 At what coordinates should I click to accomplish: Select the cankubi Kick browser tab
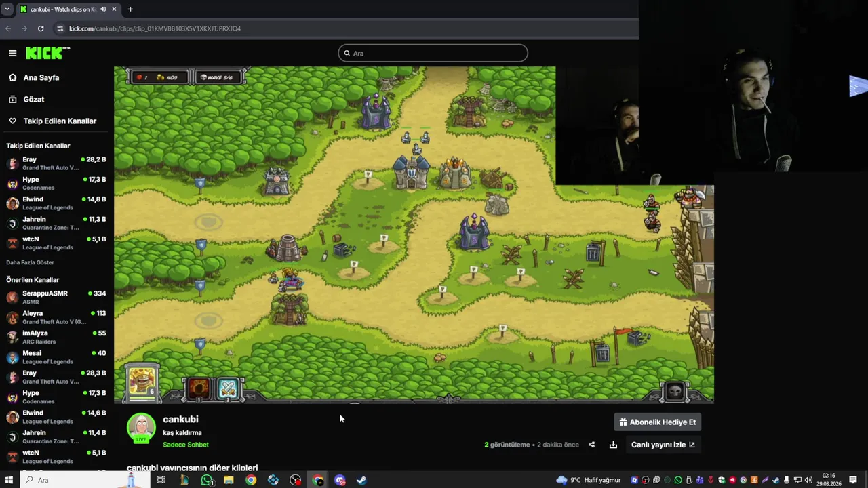pos(68,9)
